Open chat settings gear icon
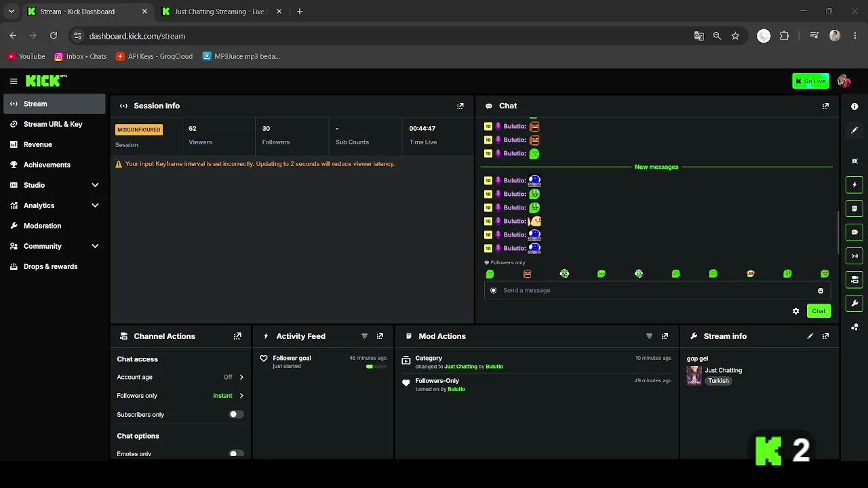 (x=795, y=311)
